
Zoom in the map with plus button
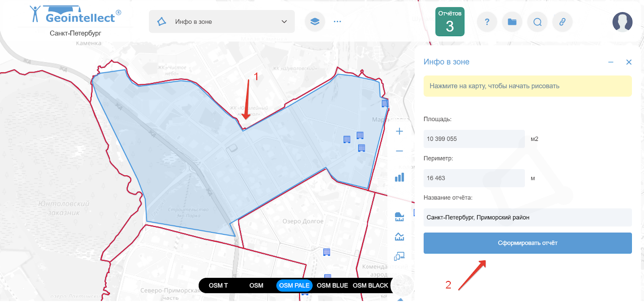point(399,131)
